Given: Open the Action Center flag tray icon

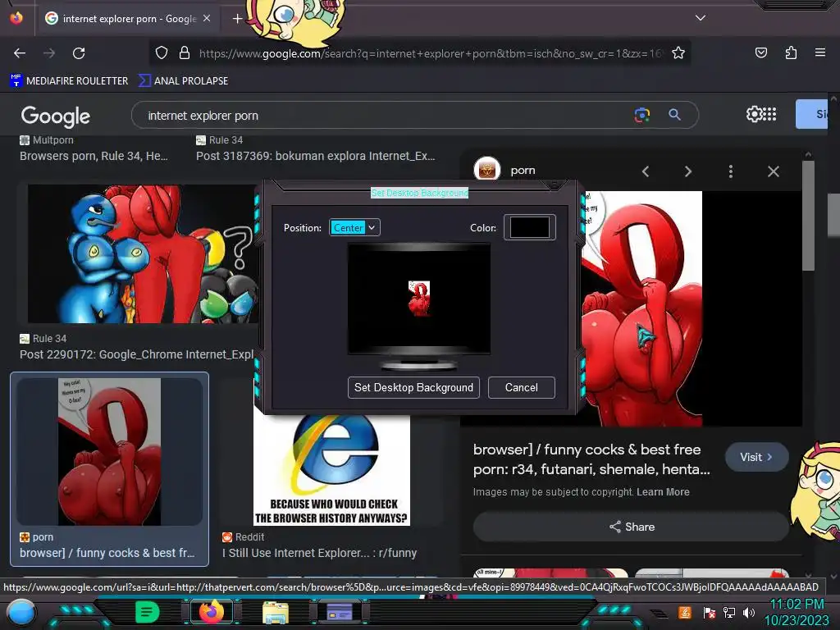Looking at the screenshot, I should [710, 613].
